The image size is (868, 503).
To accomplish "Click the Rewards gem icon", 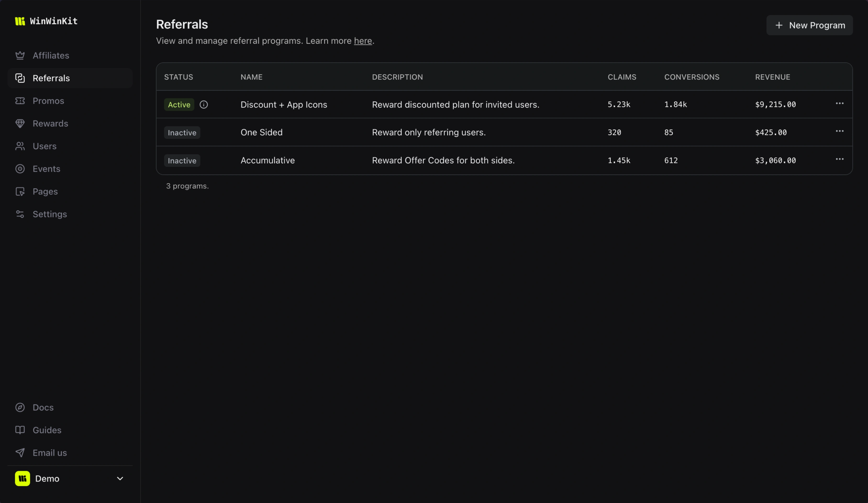I will tap(20, 123).
